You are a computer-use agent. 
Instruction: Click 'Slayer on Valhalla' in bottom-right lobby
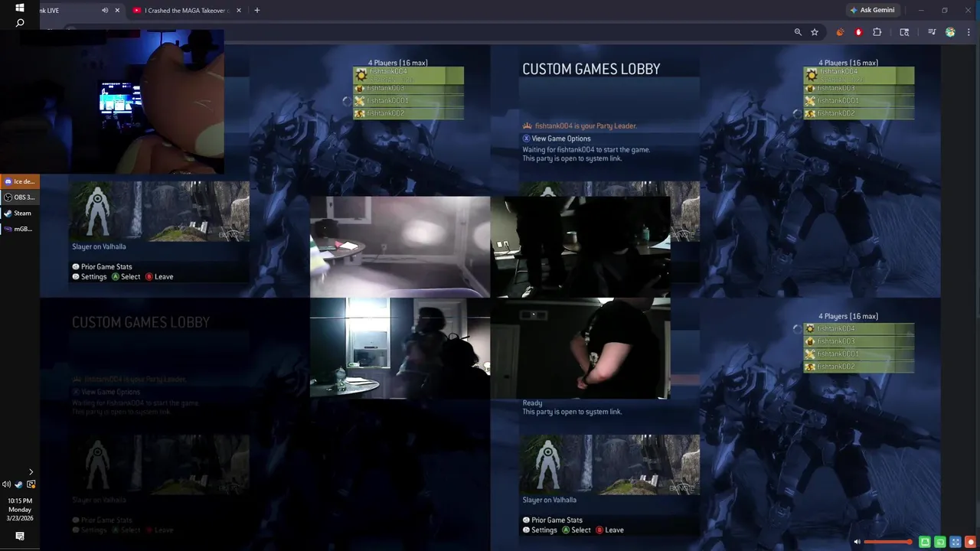click(550, 500)
